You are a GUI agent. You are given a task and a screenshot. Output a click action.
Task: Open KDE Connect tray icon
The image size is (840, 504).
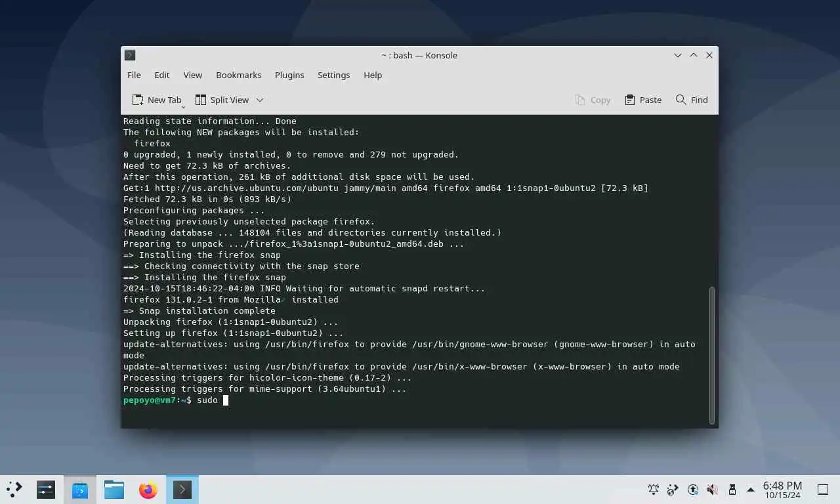pyautogui.click(x=673, y=490)
